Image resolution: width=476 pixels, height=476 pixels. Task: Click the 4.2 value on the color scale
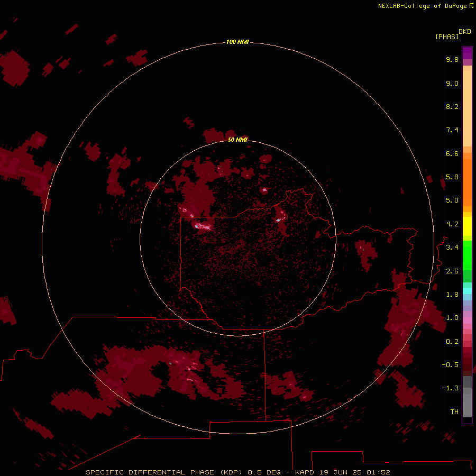point(452,224)
